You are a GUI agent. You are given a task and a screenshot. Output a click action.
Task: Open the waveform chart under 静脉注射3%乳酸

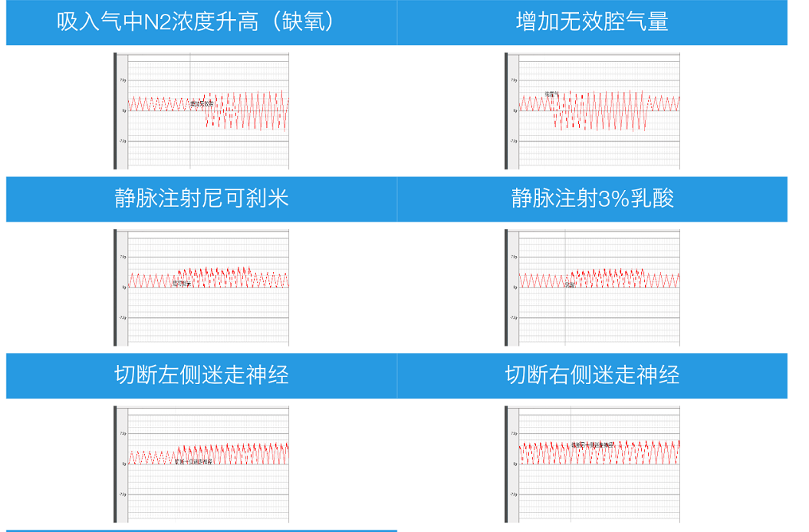point(592,287)
